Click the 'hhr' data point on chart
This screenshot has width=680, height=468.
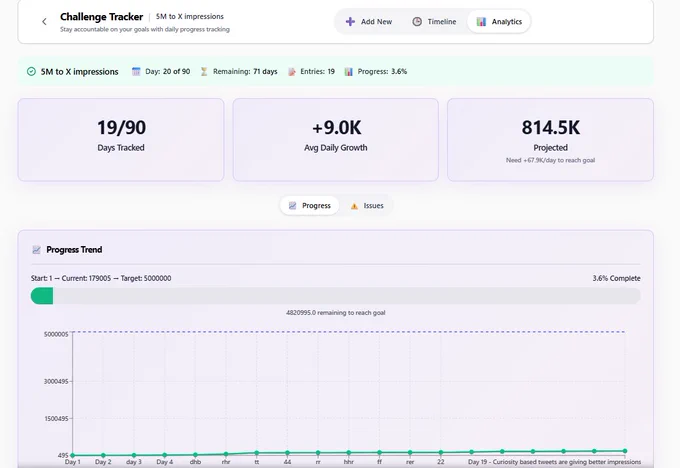tap(349, 453)
